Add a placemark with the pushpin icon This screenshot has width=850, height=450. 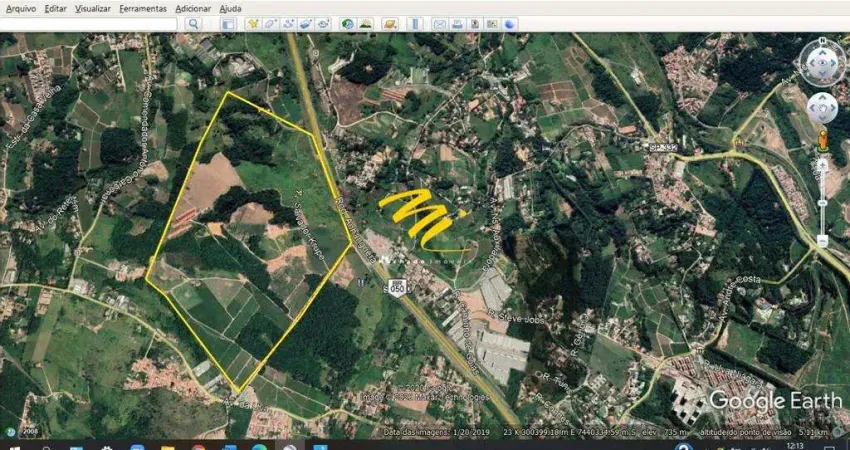point(253,24)
